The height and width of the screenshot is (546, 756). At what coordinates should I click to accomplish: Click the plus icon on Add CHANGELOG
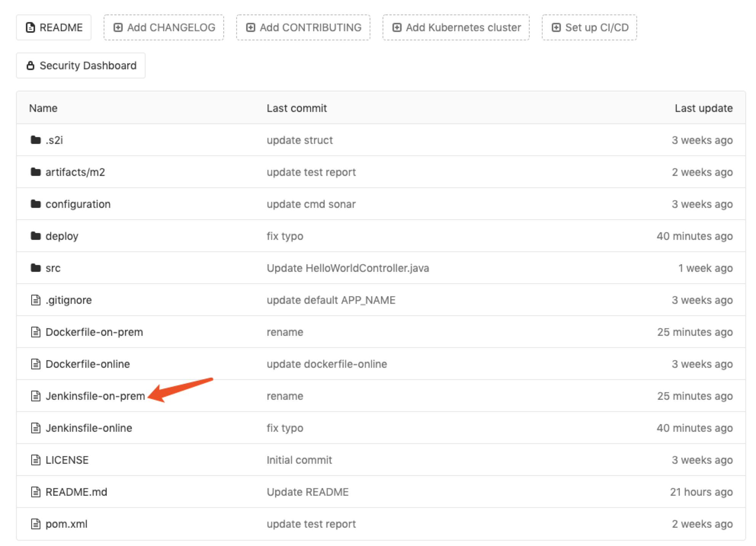click(x=118, y=27)
